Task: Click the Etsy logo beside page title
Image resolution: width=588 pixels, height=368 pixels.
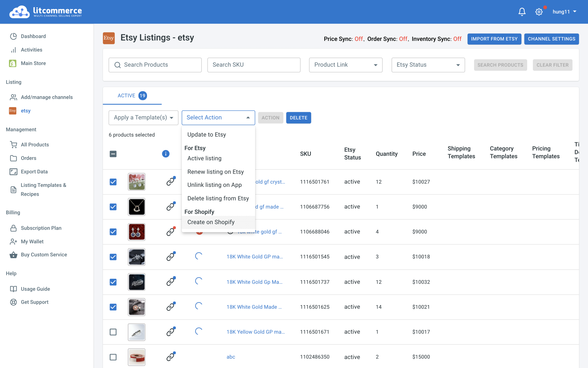Action: [109, 38]
